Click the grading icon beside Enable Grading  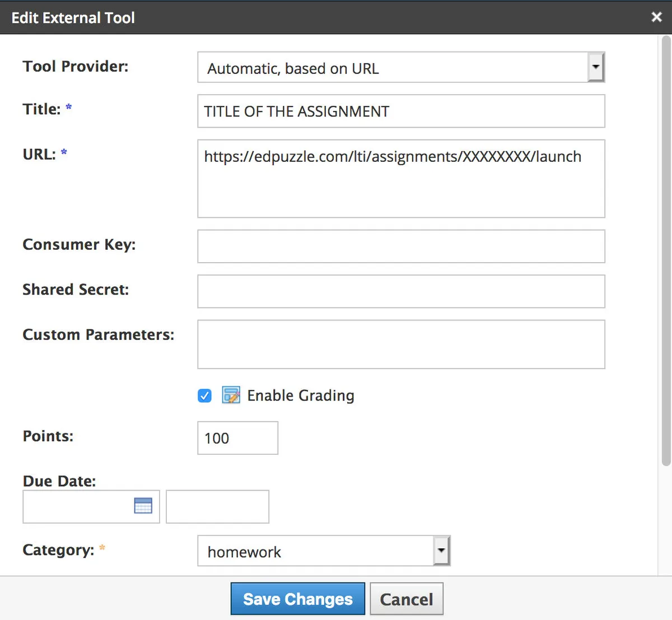[x=231, y=395]
